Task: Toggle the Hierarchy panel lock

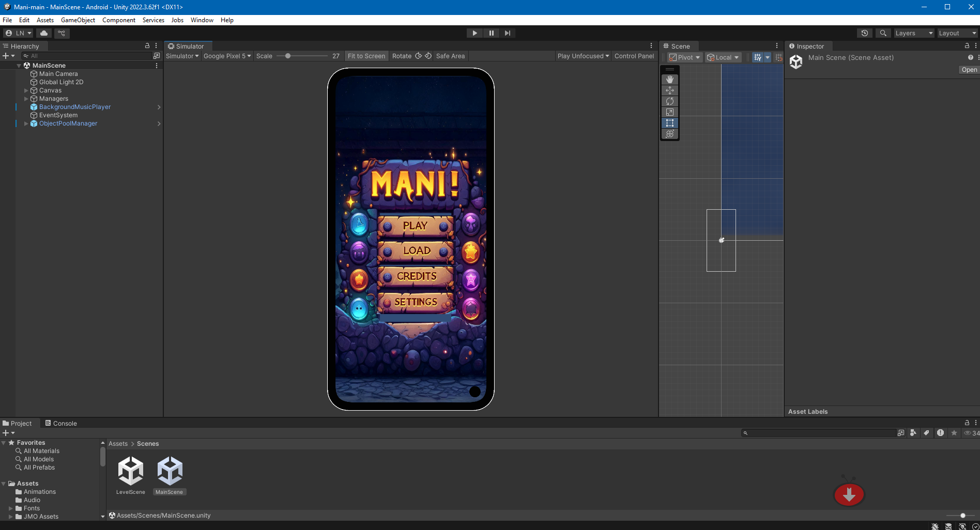Action: (147, 46)
